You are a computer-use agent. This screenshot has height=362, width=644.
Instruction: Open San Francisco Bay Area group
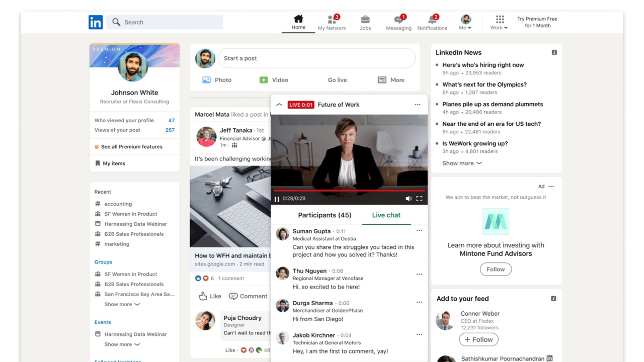135,295
